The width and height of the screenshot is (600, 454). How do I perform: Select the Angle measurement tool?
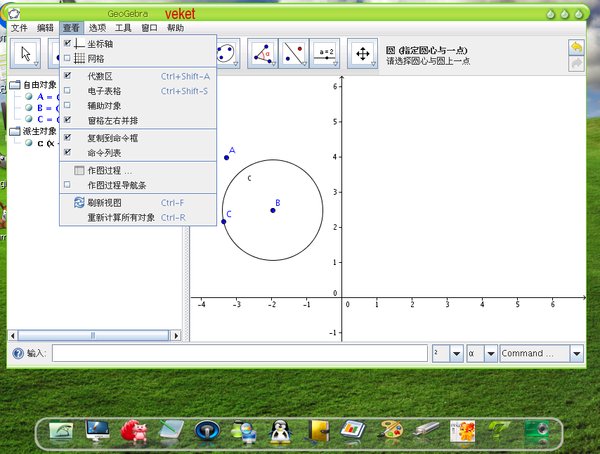(263, 53)
